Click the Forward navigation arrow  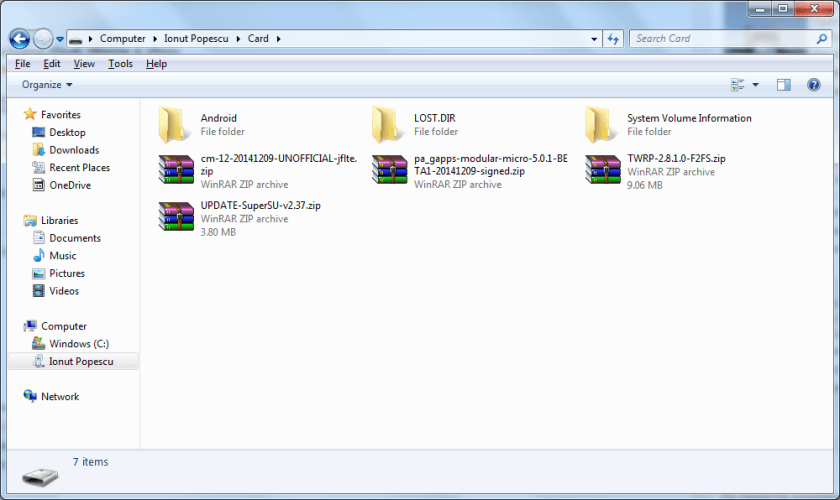click(x=43, y=39)
